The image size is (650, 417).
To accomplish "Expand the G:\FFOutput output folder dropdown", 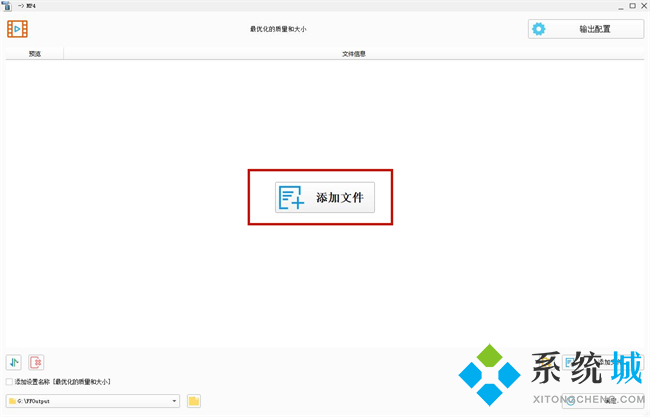I will pyautogui.click(x=174, y=401).
